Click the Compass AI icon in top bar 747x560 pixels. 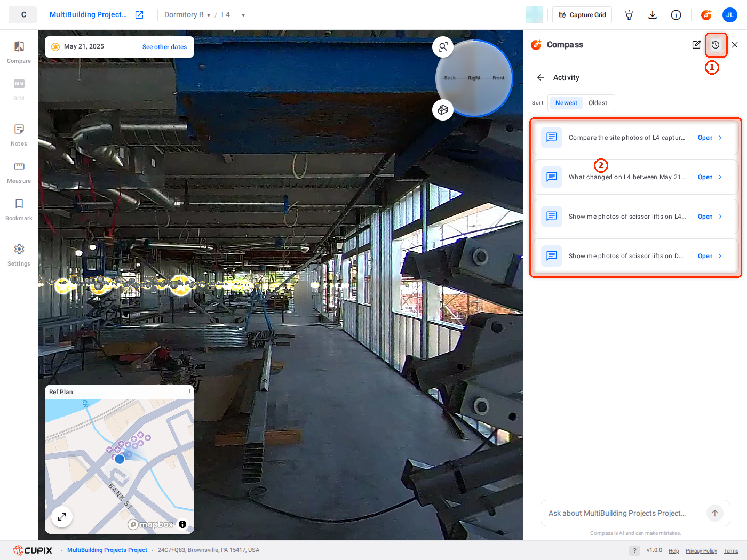click(x=706, y=15)
